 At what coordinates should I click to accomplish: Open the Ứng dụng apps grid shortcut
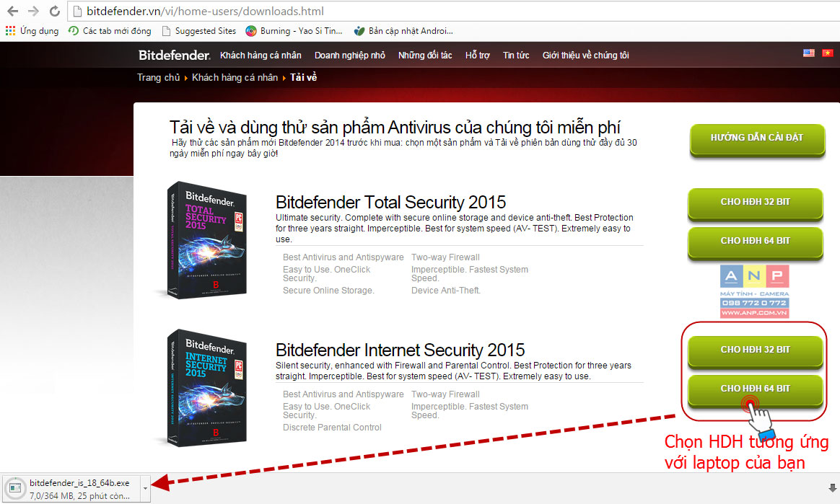(32, 31)
